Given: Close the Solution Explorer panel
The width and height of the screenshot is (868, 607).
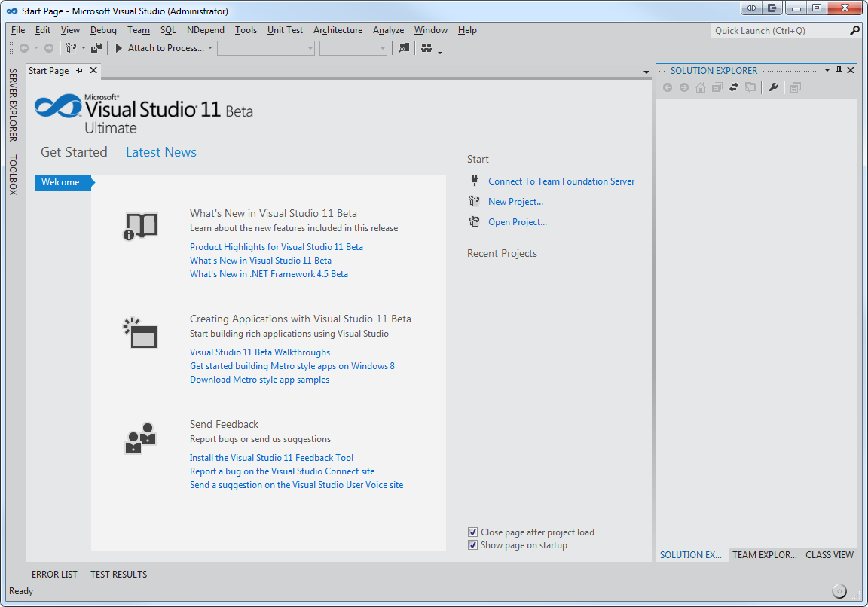Looking at the screenshot, I should point(851,70).
